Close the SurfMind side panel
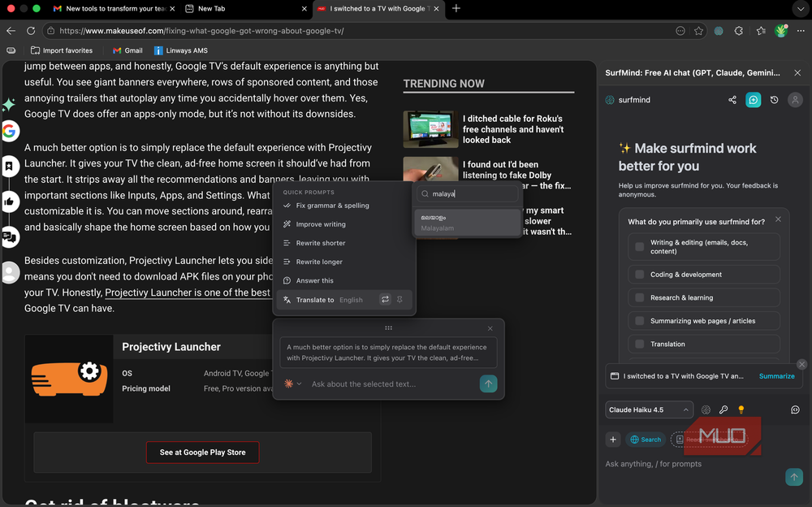Image resolution: width=812 pixels, height=507 pixels. coord(797,72)
